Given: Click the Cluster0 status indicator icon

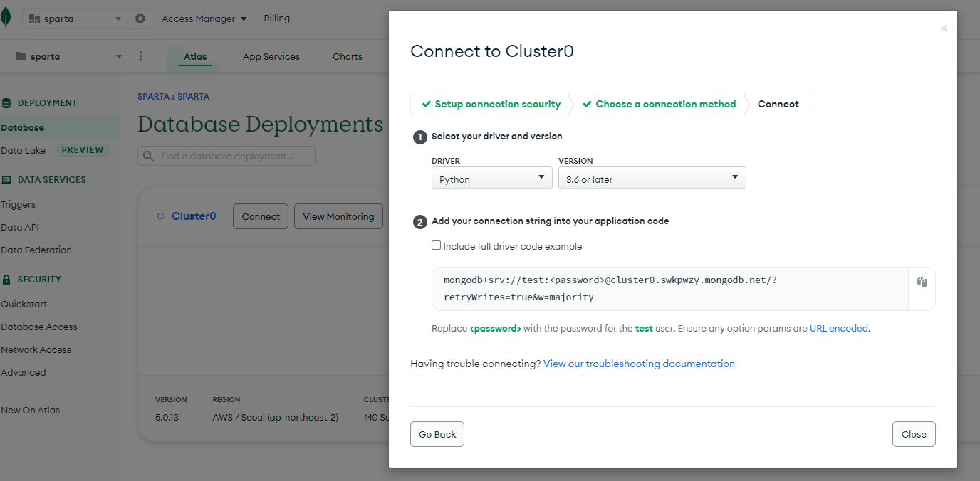Looking at the screenshot, I should pos(160,216).
